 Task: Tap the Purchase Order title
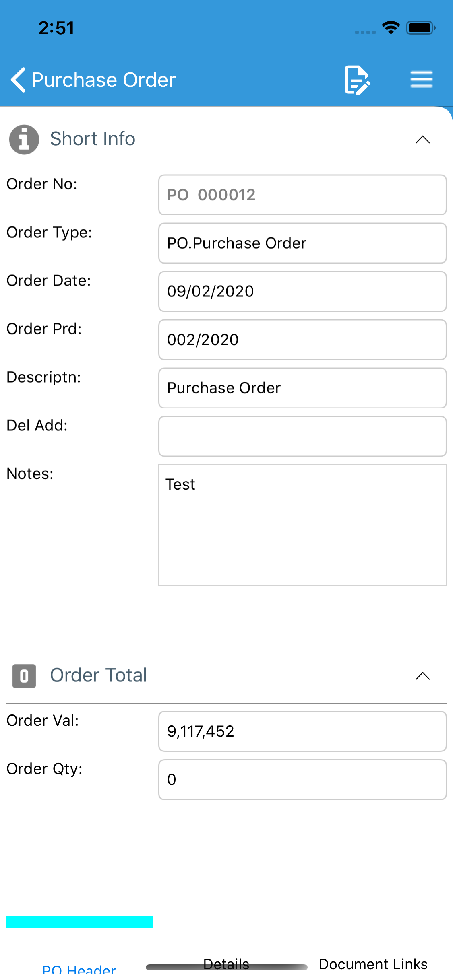103,80
